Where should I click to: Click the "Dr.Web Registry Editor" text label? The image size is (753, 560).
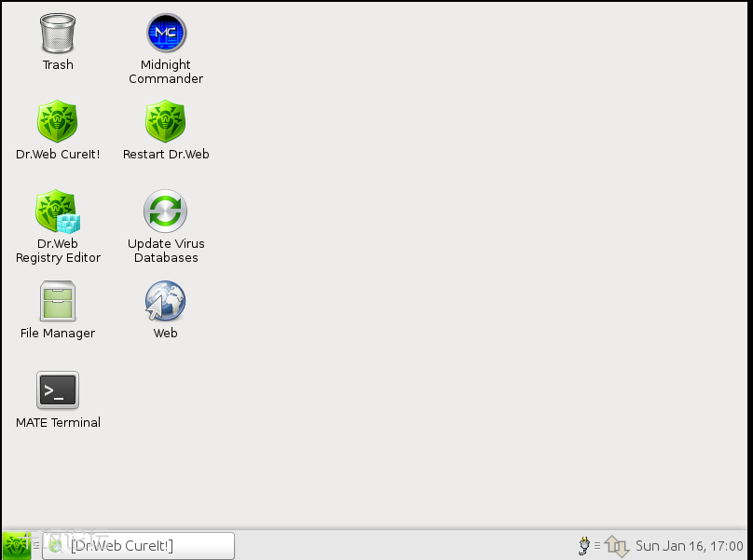(x=58, y=251)
